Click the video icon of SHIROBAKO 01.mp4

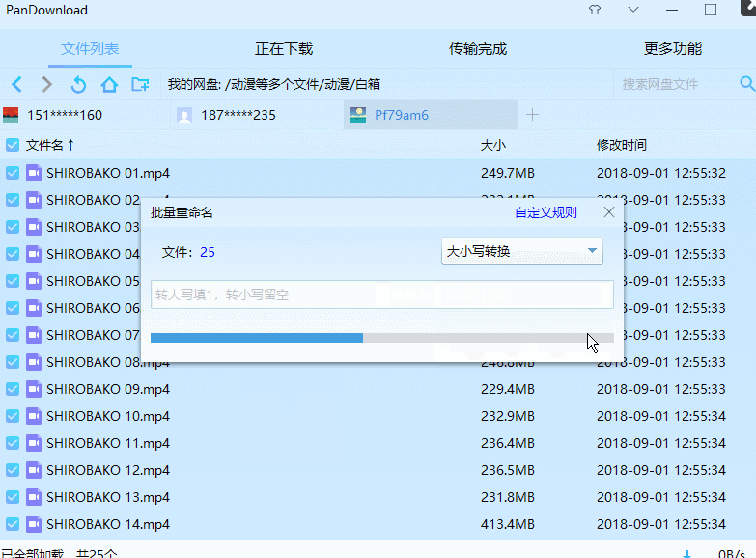[34, 173]
